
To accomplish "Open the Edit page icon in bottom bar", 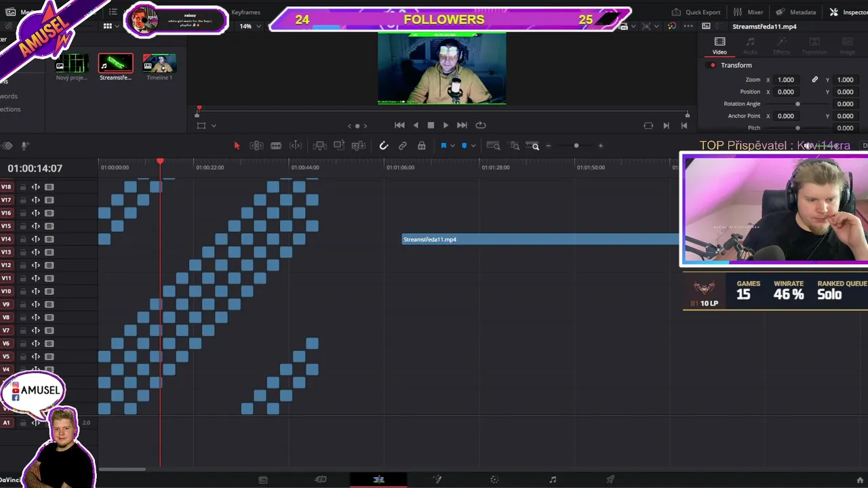I will coord(378,480).
